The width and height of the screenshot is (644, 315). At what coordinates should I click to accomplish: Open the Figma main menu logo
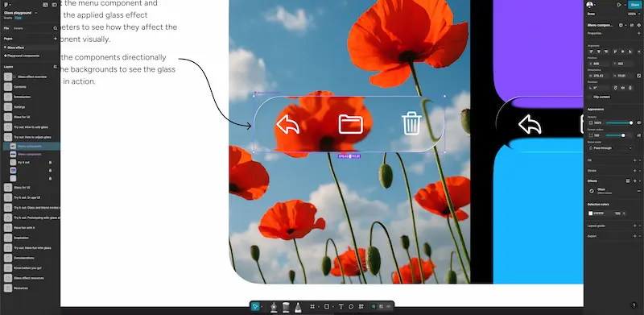pos(6,5)
